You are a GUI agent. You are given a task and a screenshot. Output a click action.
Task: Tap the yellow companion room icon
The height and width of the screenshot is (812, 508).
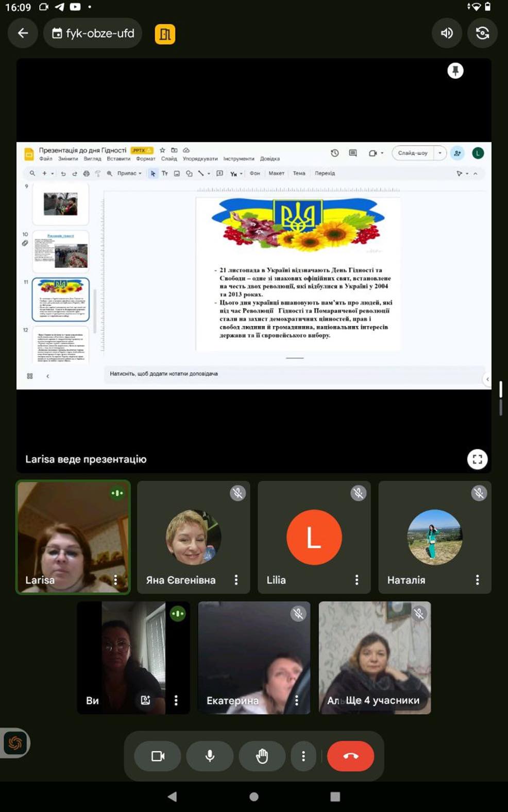point(165,34)
